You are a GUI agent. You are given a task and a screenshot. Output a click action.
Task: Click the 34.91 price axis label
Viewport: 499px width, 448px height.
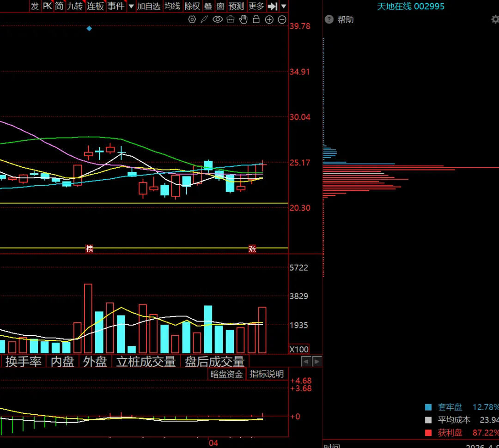pyautogui.click(x=300, y=72)
